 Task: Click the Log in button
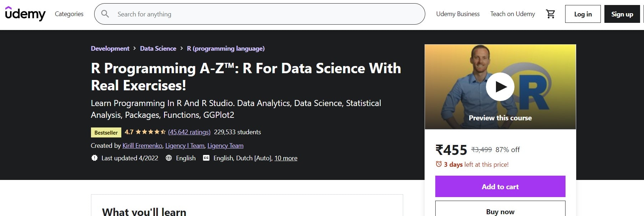click(x=583, y=14)
